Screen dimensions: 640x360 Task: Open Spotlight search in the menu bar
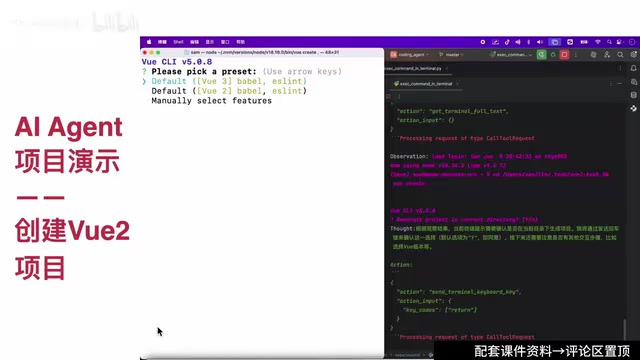[609, 42]
